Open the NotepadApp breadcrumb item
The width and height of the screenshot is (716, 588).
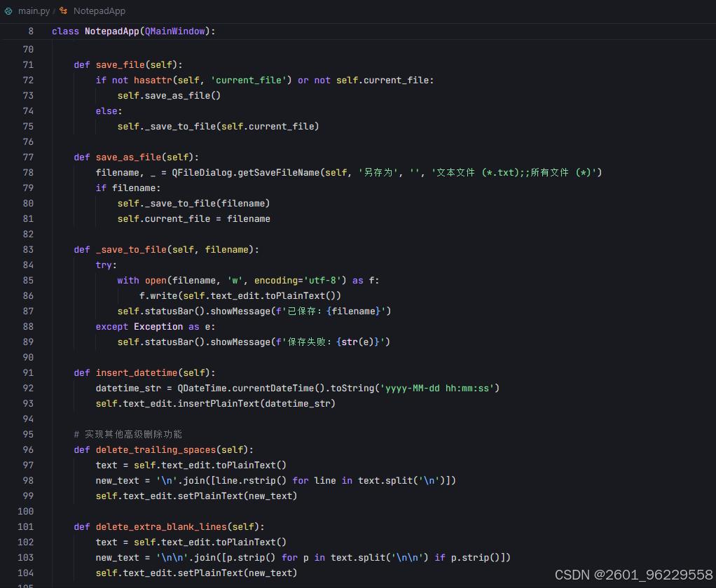pyautogui.click(x=99, y=11)
